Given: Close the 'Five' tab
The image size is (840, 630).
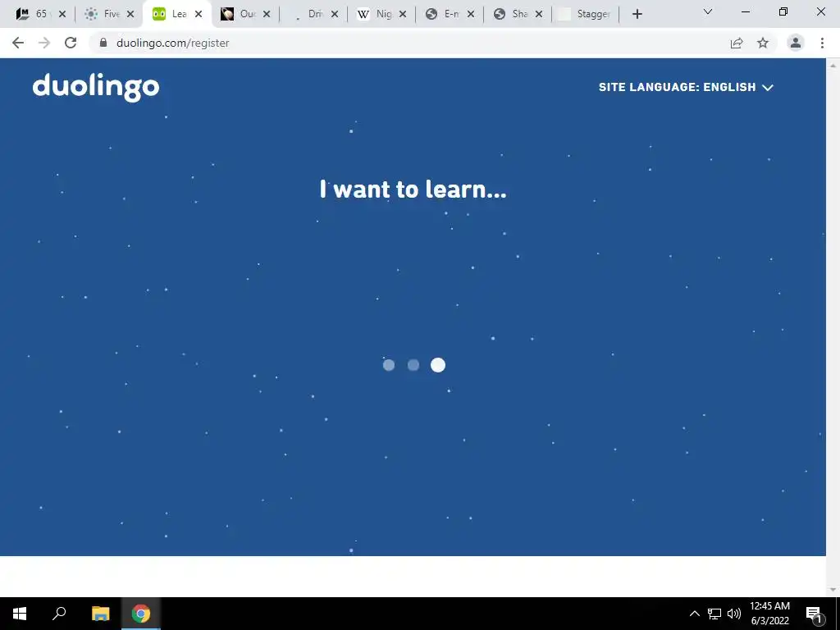Looking at the screenshot, I should click(130, 14).
